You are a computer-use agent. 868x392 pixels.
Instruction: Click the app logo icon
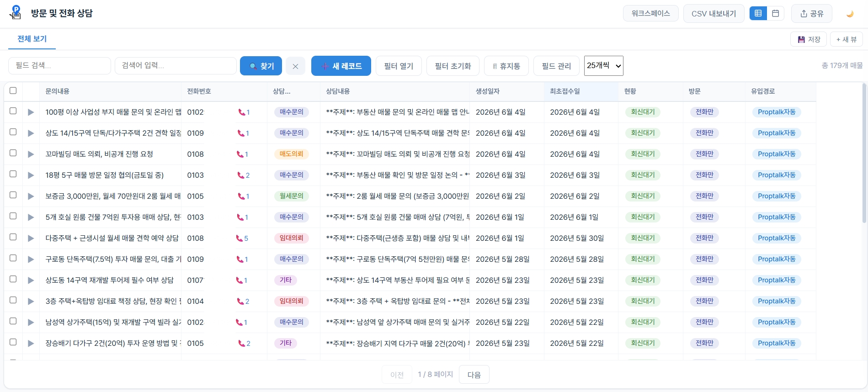[16, 12]
